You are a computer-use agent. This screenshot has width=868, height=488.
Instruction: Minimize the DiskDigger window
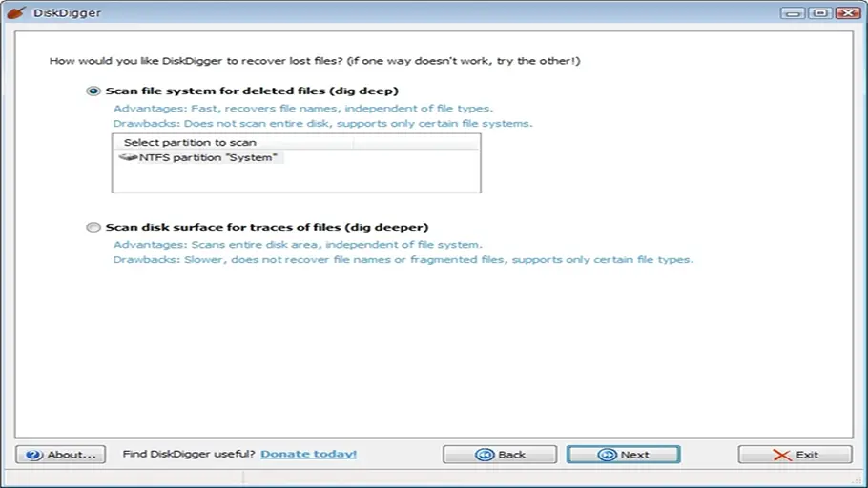pyautogui.click(x=792, y=12)
